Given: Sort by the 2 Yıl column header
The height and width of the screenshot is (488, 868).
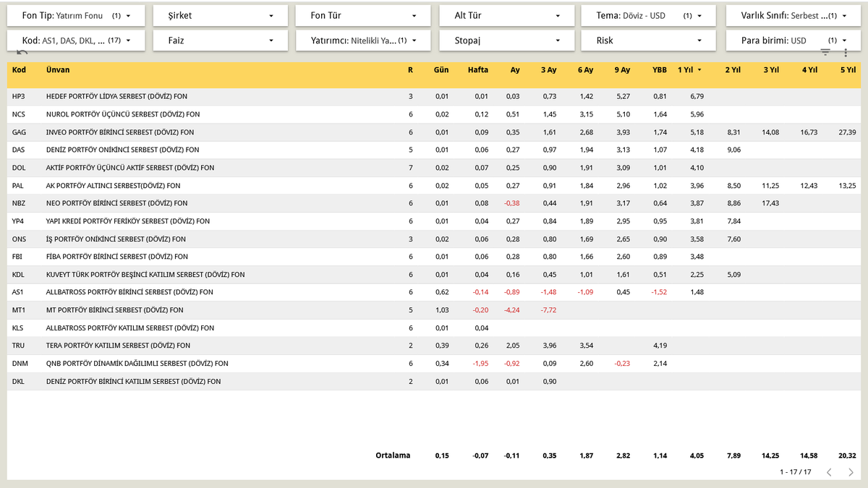Looking at the screenshot, I should 733,70.
